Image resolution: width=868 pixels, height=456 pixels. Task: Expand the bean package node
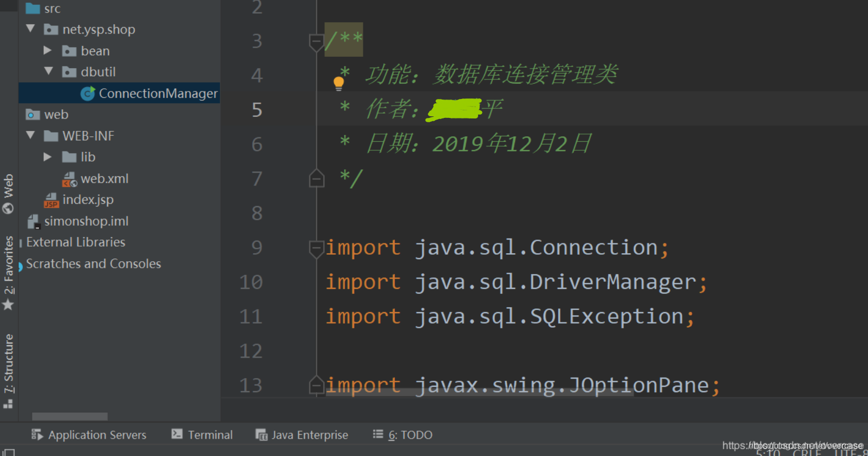[48, 50]
